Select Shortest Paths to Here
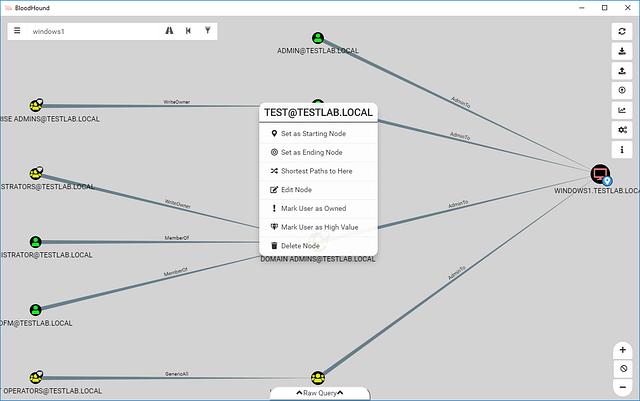Image resolution: width=640 pixels, height=401 pixels. pos(318,171)
